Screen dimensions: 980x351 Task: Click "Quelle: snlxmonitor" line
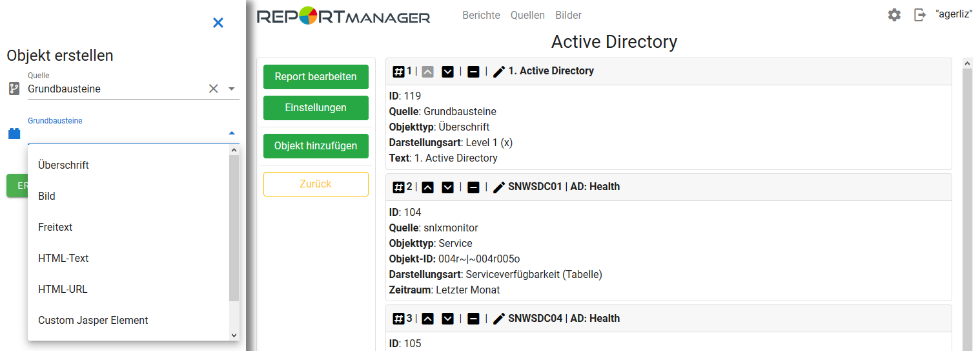coord(433,228)
